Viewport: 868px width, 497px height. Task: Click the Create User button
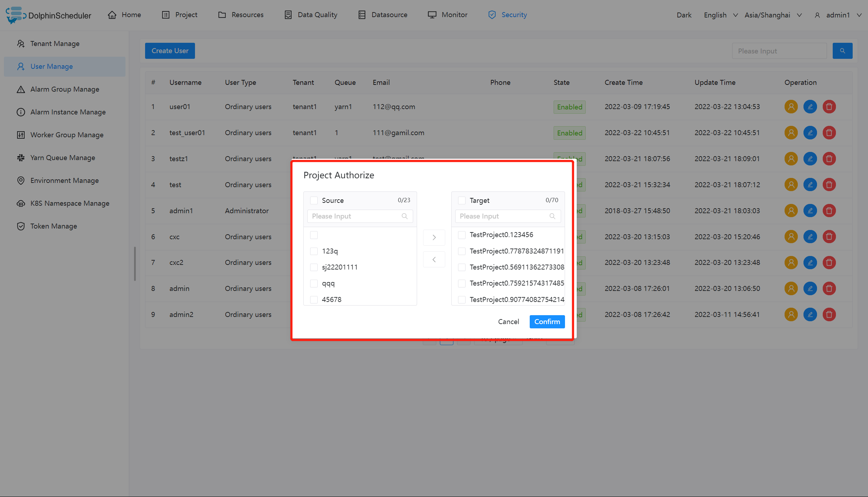click(170, 51)
